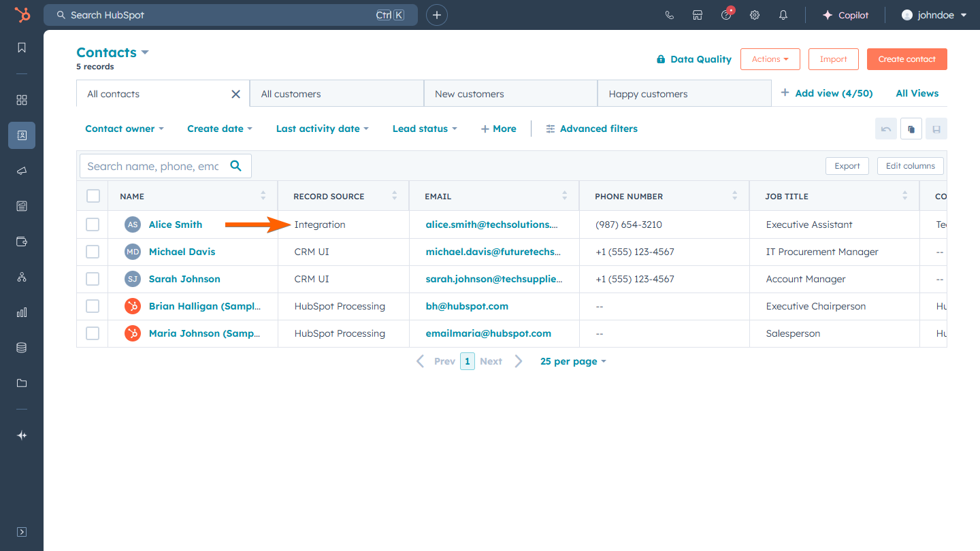Check the box for Michael Davis
This screenshot has width=980, height=551.
(93, 252)
